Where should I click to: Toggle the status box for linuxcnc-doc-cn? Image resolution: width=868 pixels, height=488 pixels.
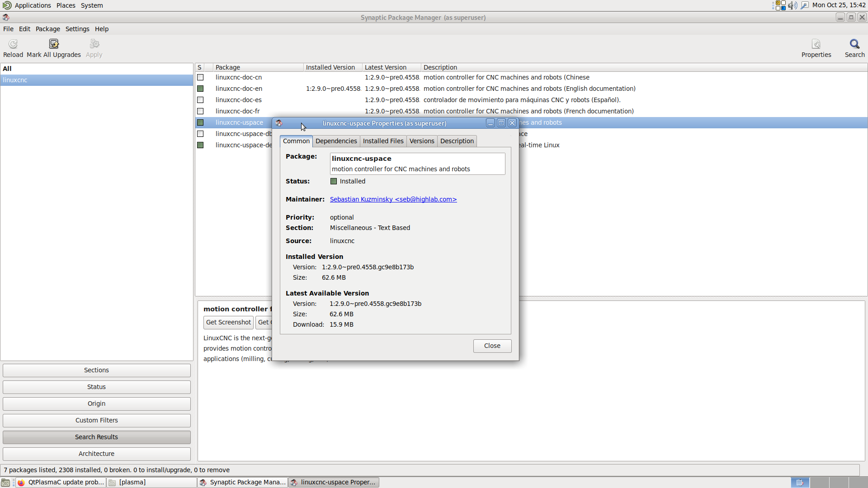click(x=200, y=77)
